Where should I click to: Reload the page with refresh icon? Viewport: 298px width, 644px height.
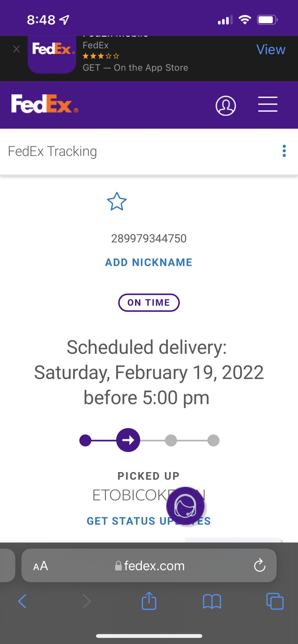[259, 565]
